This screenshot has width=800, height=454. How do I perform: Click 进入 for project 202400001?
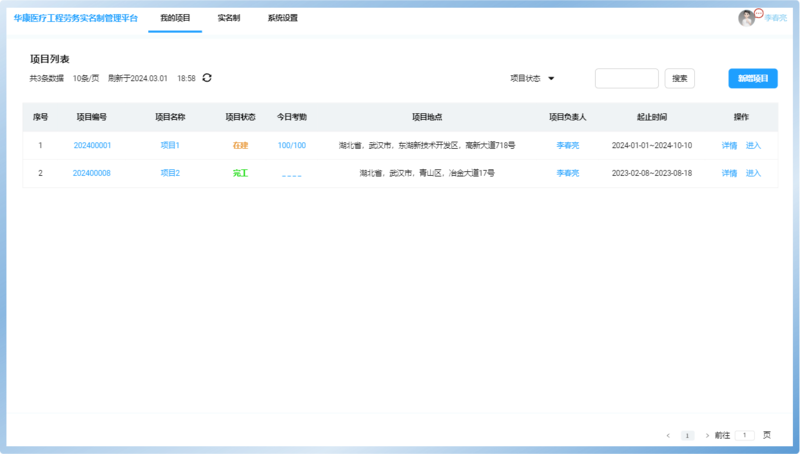pos(753,145)
